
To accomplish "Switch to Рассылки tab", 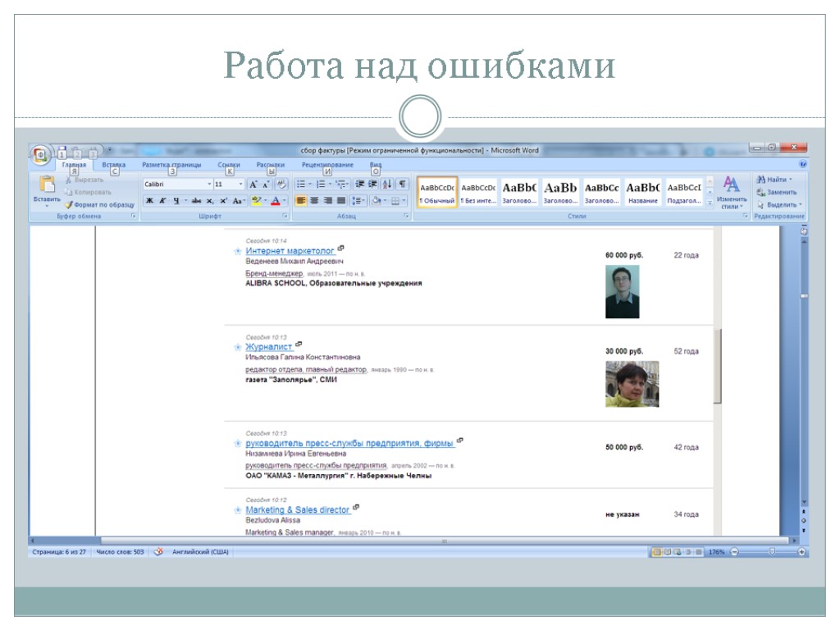I will 271,165.
